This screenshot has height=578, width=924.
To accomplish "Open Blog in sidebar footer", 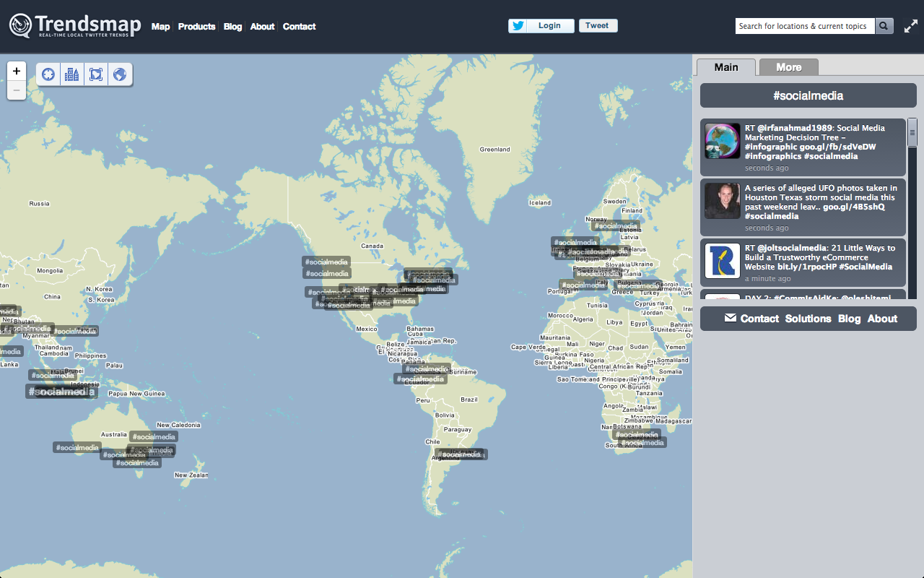I will click(x=849, y=319).
